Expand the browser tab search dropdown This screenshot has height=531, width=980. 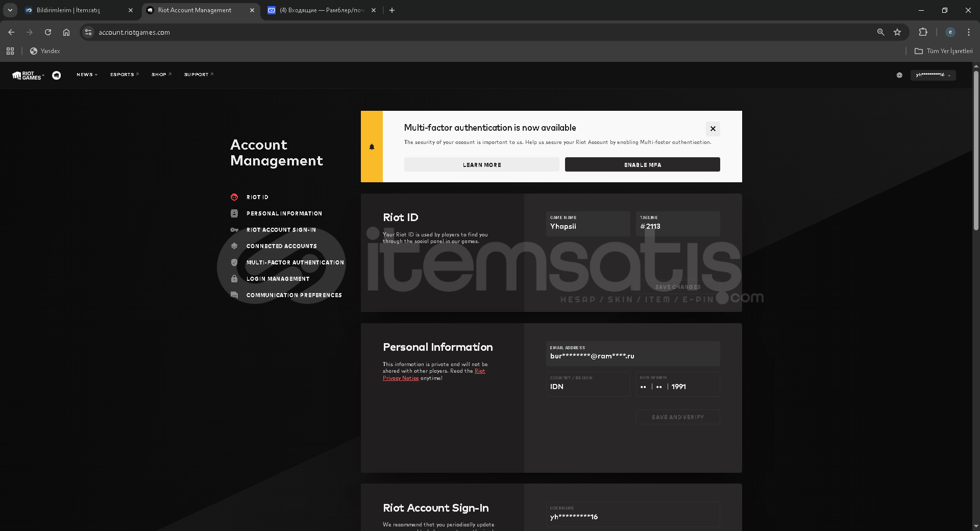[10, 10]
